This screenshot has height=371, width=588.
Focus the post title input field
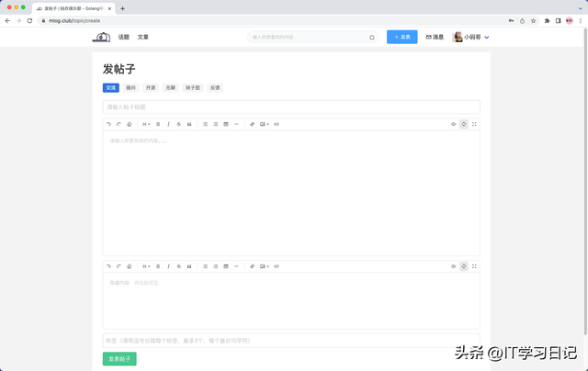[x=291, y=107]
